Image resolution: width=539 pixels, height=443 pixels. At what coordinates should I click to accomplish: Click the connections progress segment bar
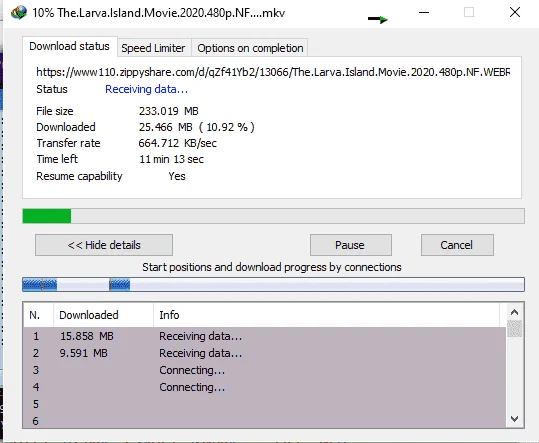click(273, 285)
